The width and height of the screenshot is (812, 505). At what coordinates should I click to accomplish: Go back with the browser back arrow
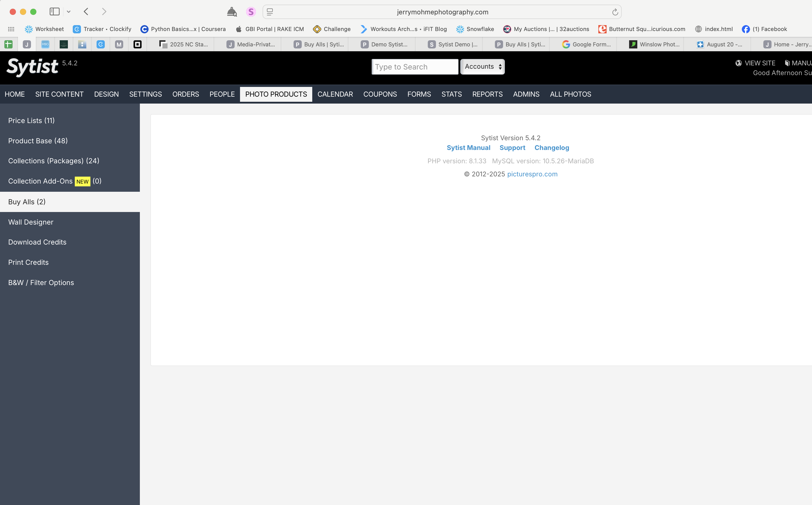(86, 12)
